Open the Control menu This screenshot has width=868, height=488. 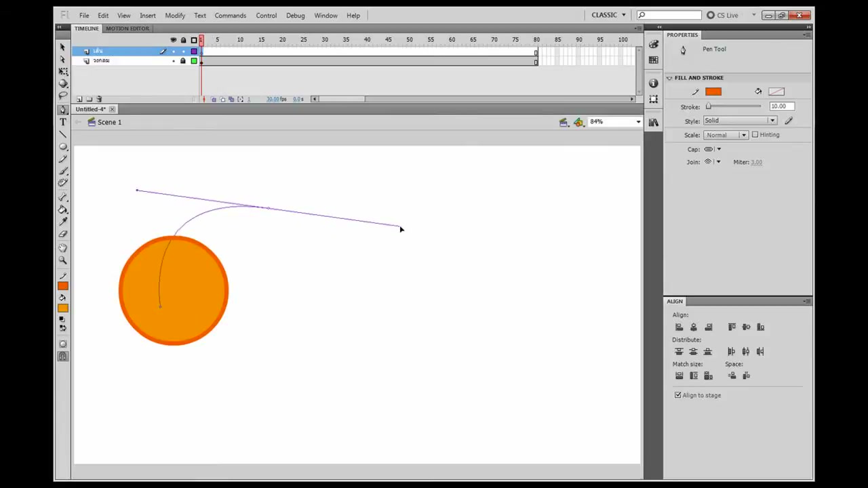267,16
